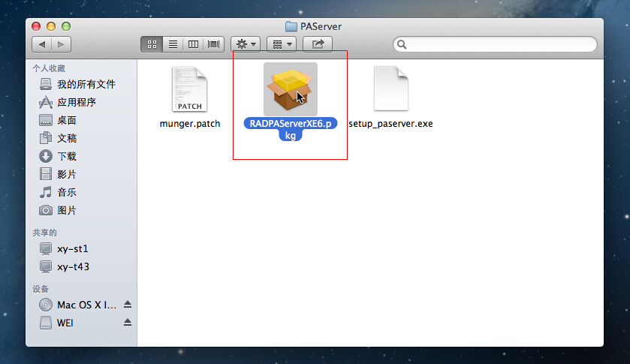Click the drive icon beside WEI

[x=45, y=323]
